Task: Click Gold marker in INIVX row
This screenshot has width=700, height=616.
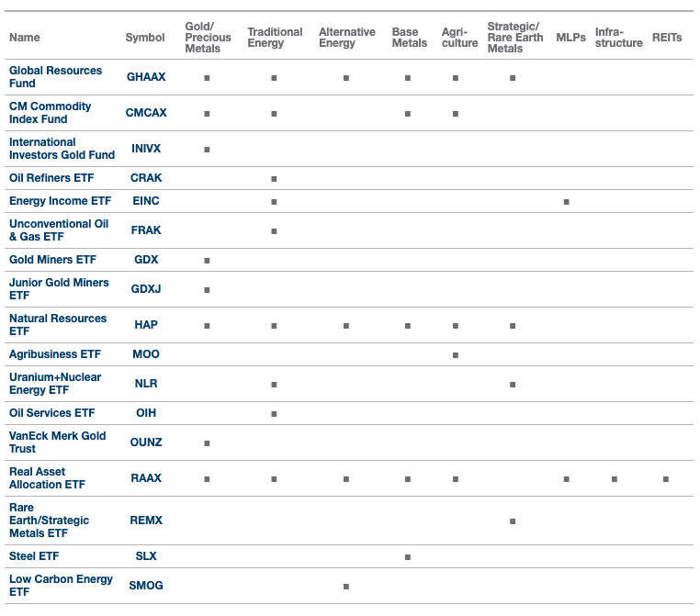Action: 207,150
